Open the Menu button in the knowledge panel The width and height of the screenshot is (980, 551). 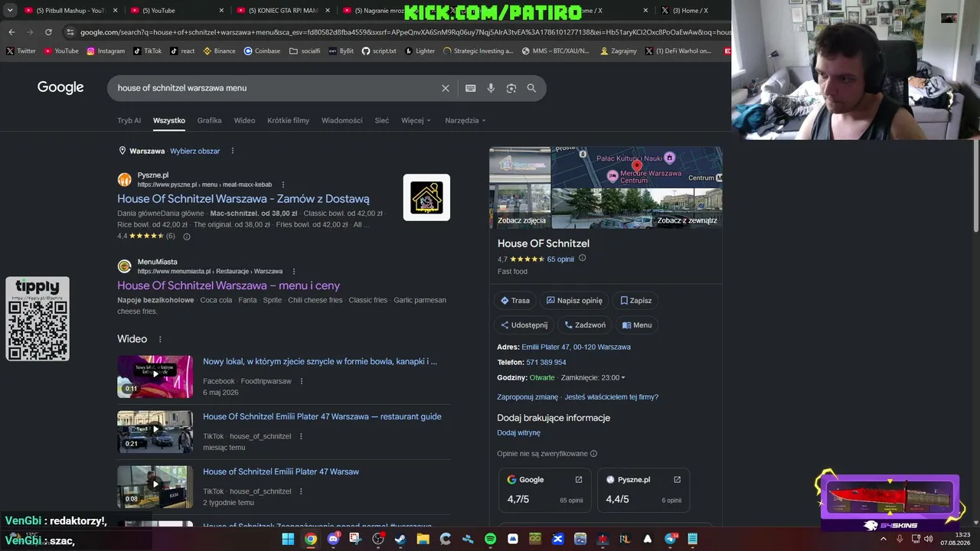click(637, 325)
